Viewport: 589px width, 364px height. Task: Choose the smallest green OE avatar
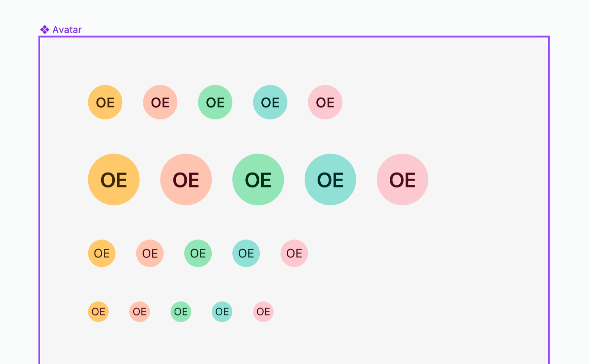click(x=181, y=312)
